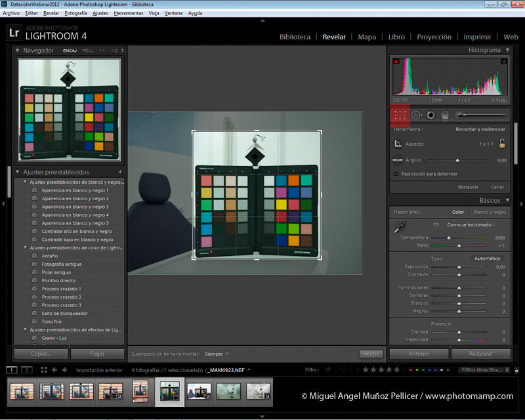The height and width of the screenshot is (420, 525).
Task: Click Restaurar in the crop tool panel
Action: tap(468, 187)
